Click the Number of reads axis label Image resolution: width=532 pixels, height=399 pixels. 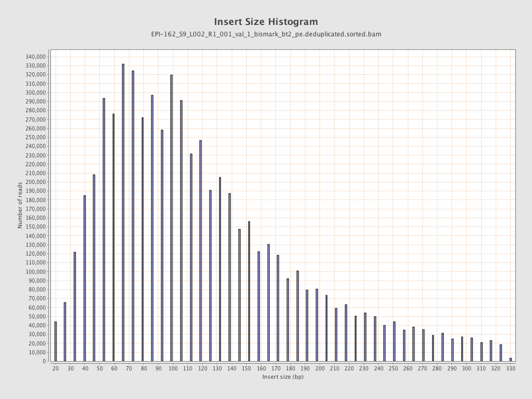20,205
